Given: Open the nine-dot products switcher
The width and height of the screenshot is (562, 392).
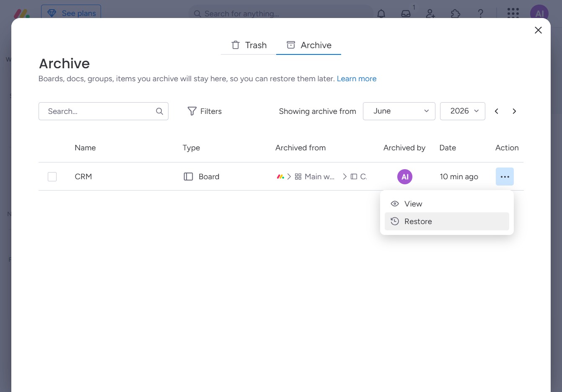Looking at the screenshot, I should (x=513, y=13).
